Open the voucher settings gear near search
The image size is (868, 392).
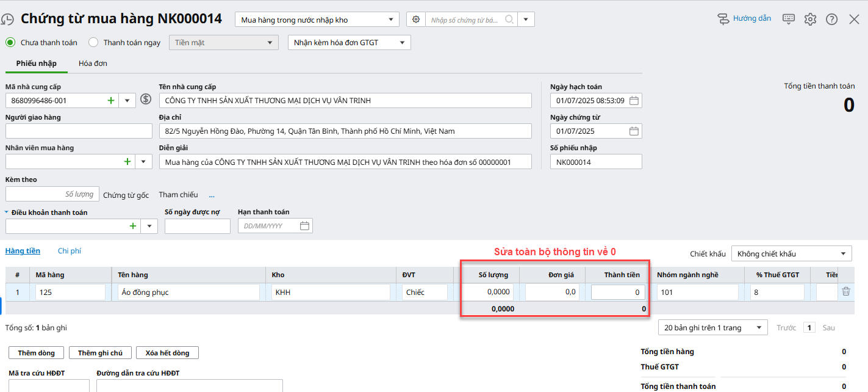point(416,20)
